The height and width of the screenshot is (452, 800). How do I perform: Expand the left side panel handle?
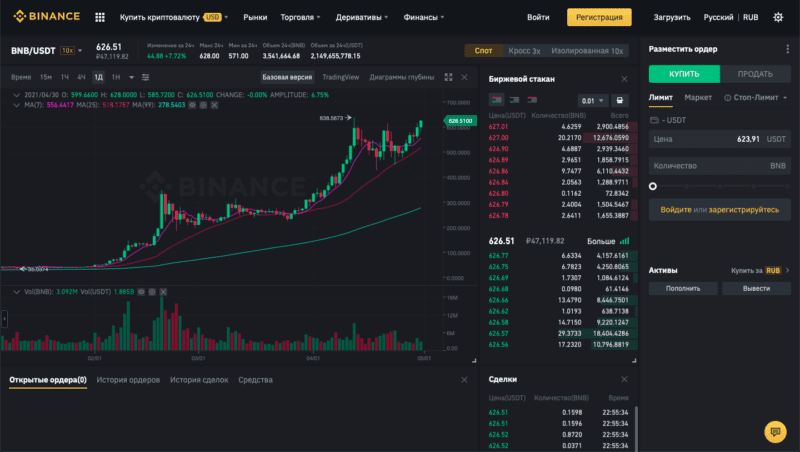point(4,319)
